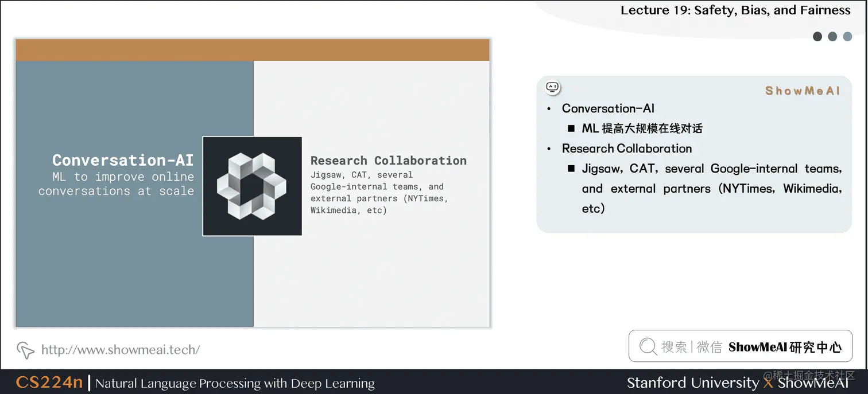Click the Lecture 19 title header
The width and height of the screenshot is (868, 394).
click(736, 10)
